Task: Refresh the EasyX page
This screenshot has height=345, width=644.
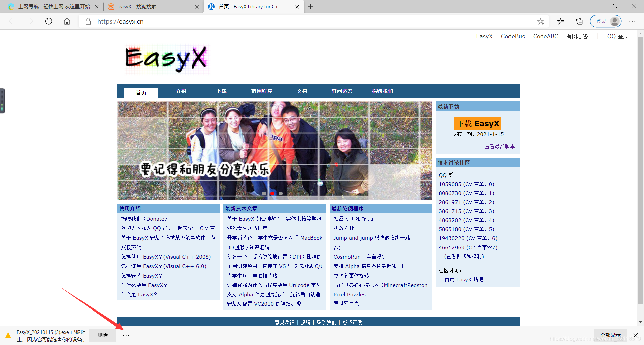Action: (49, 21)
